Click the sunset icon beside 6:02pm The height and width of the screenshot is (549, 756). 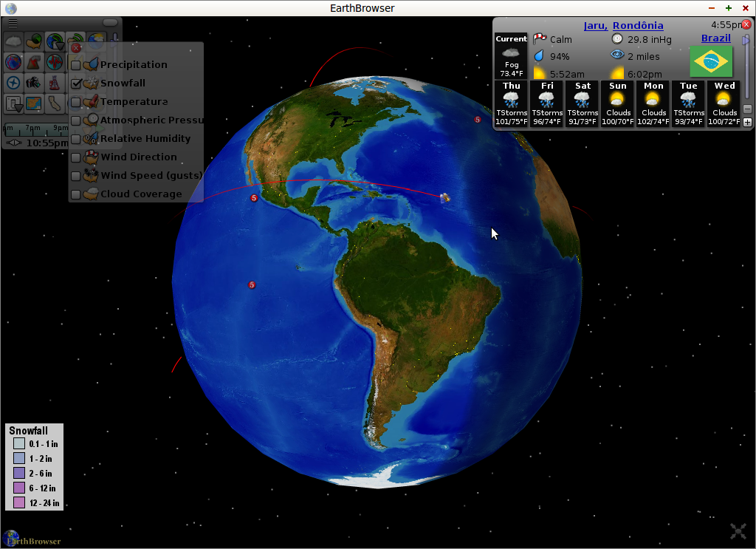click(617, 73)
